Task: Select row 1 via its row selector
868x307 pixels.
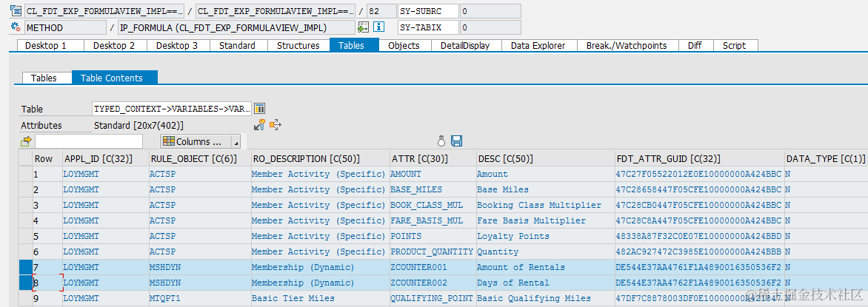Action: pos(26,175)
